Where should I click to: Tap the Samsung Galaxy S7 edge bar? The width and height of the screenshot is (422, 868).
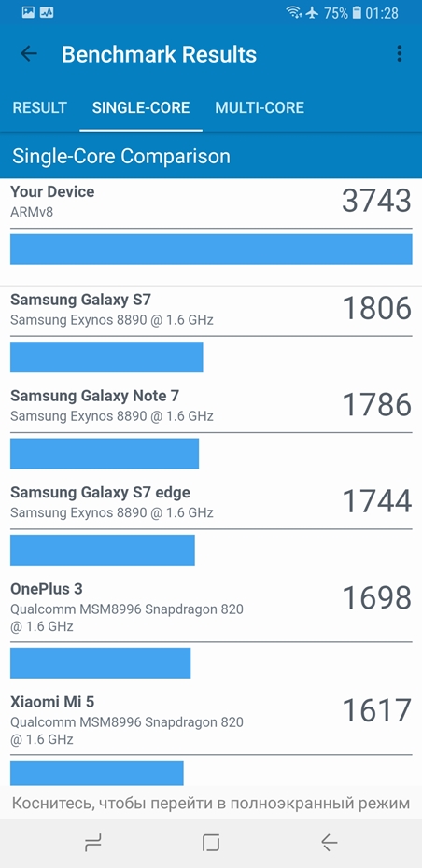point(103,550)
